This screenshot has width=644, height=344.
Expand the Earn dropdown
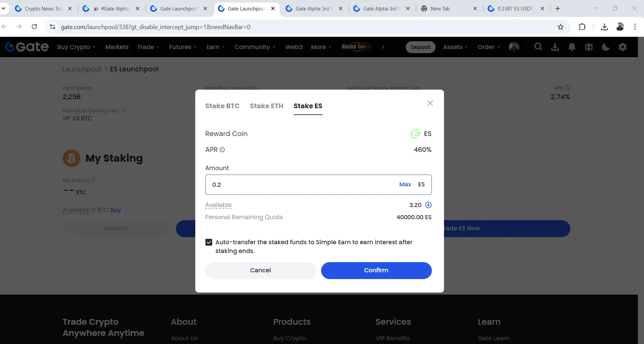click(x=216, y=47)
